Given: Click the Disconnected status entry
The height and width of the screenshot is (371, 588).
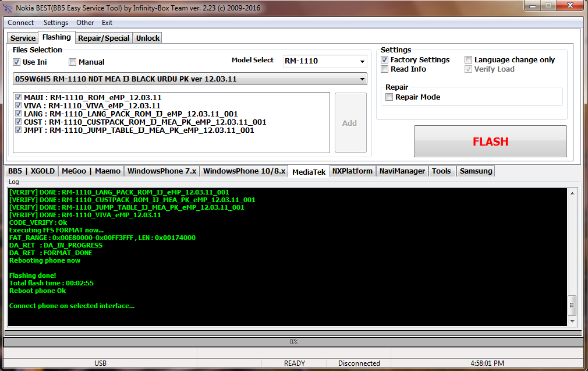Looking at the screenshot, I should (x=359, y=363).
